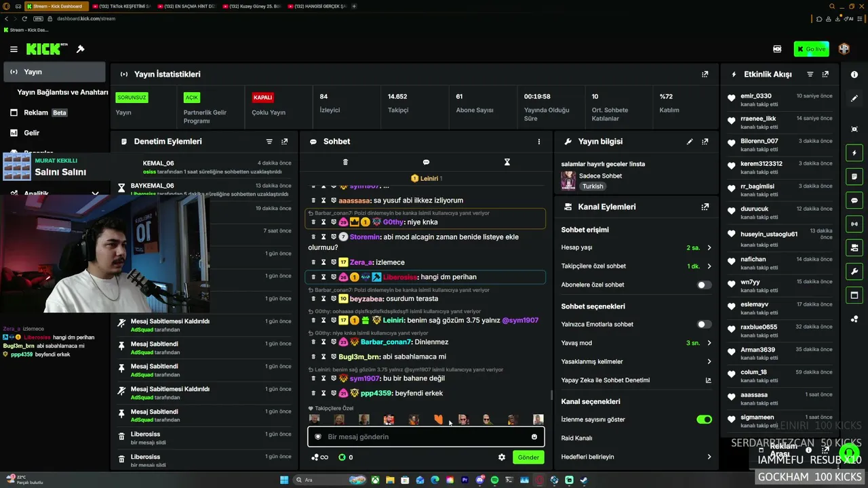
Task: Click the Turkish language tag
Action: 592,186
